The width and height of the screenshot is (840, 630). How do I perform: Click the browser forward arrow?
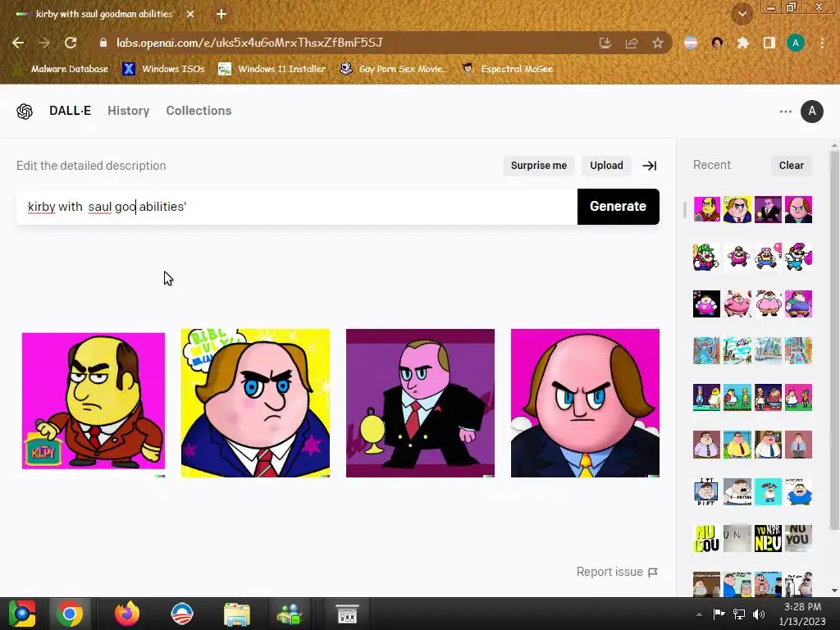coord(44,43)
